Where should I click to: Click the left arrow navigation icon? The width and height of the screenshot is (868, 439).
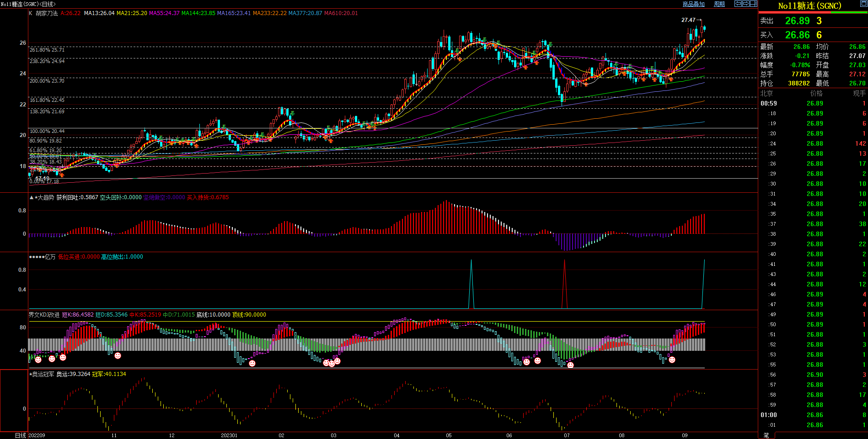pyautogui.click(x=738, y=4)
